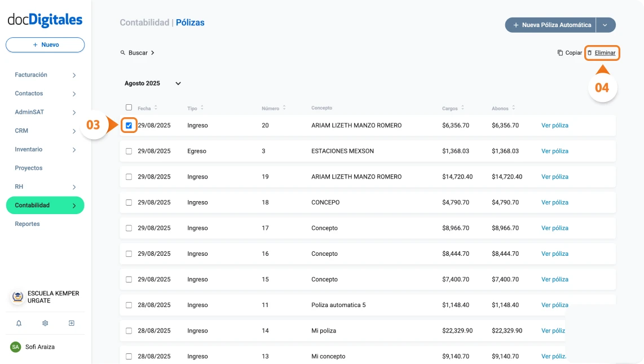Switch to the Facturación section

(x=31, y=74)
